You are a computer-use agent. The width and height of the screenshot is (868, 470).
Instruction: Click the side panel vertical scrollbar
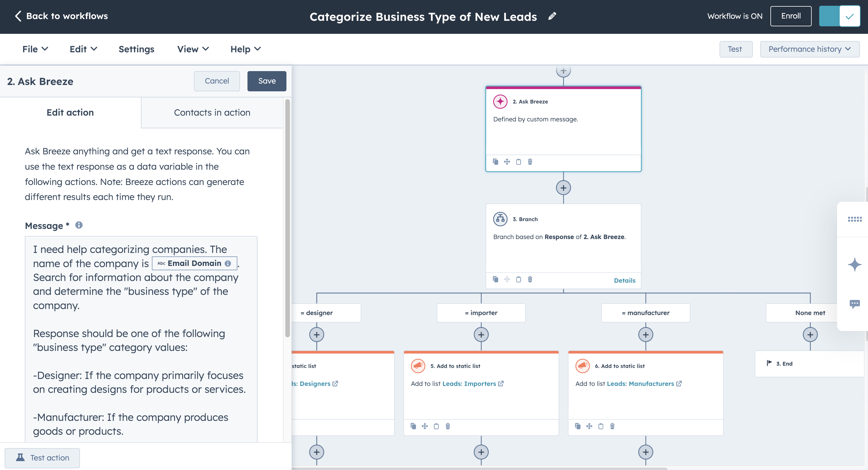pos(287,218)
